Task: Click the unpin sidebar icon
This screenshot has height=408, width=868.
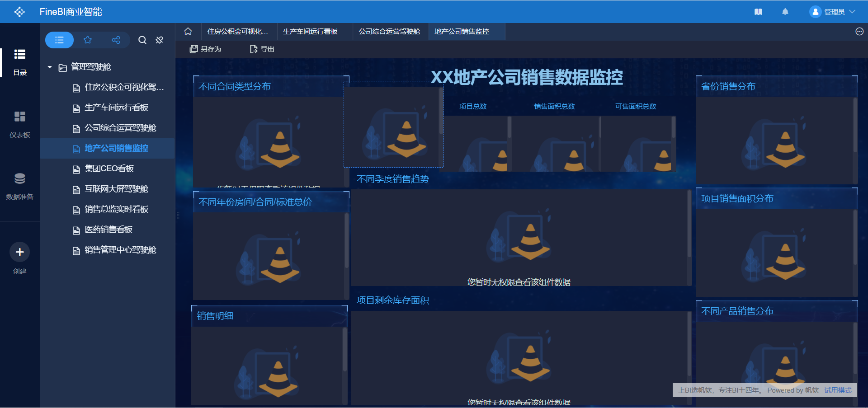Action: pyautogui.click(x=160, y=40)
